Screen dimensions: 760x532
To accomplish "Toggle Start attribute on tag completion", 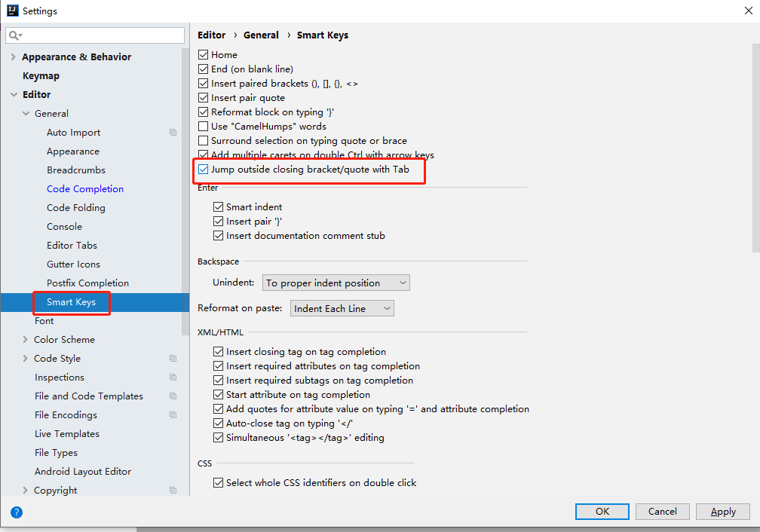I will tap(219, 394).
